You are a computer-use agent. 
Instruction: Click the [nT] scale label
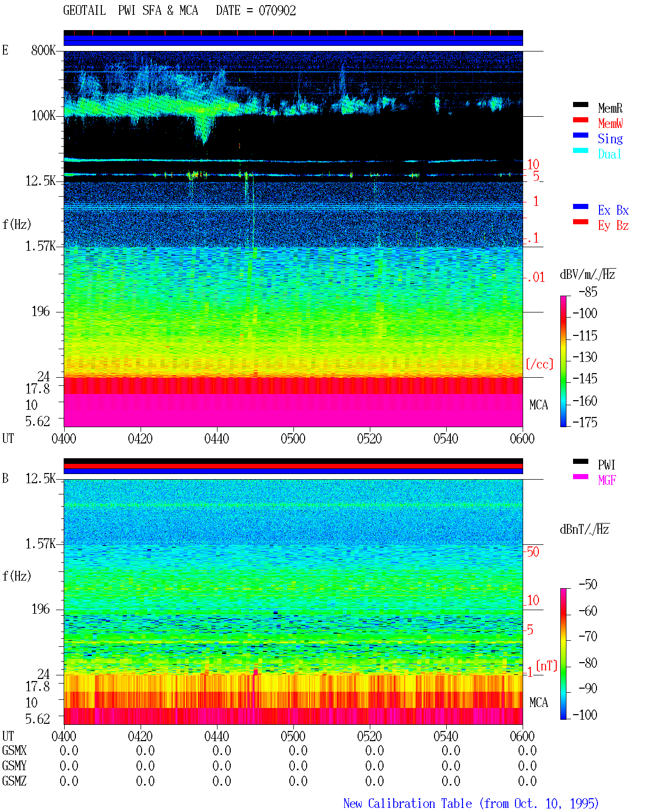click(x=547, y=666)
